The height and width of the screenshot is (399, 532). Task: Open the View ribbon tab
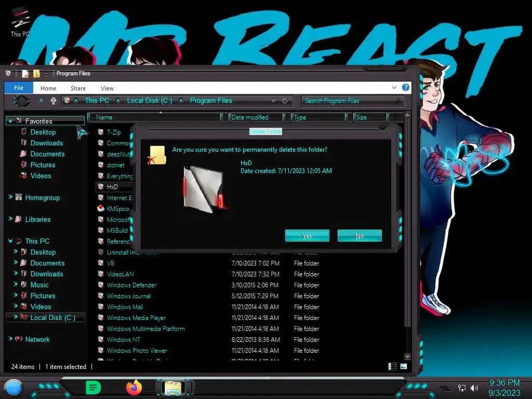click(107, 88)
